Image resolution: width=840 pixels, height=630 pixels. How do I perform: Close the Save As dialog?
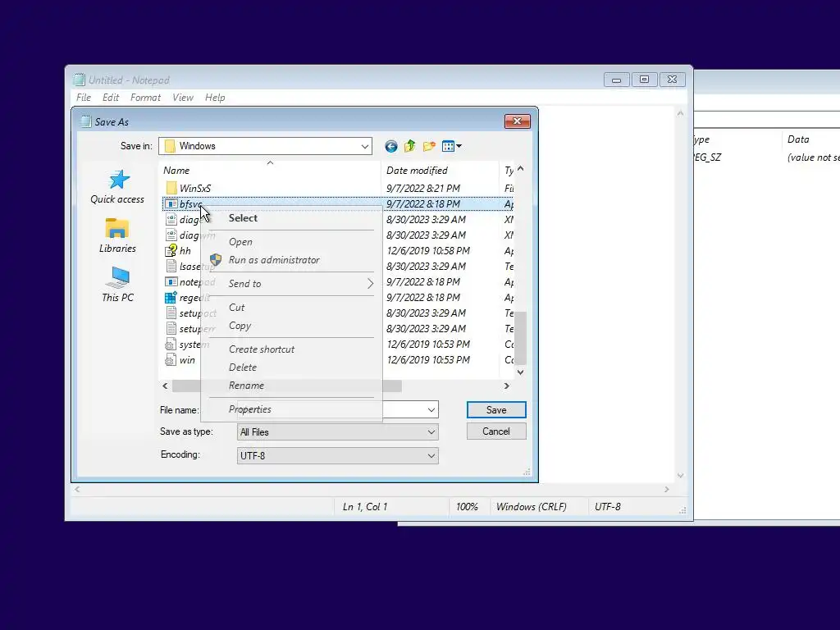click(x=517, y=121)
